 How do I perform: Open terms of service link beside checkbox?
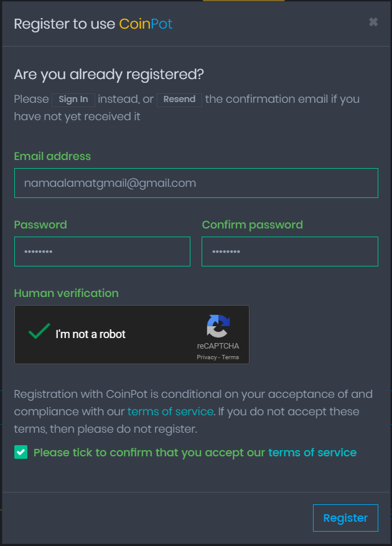[312, 453]
